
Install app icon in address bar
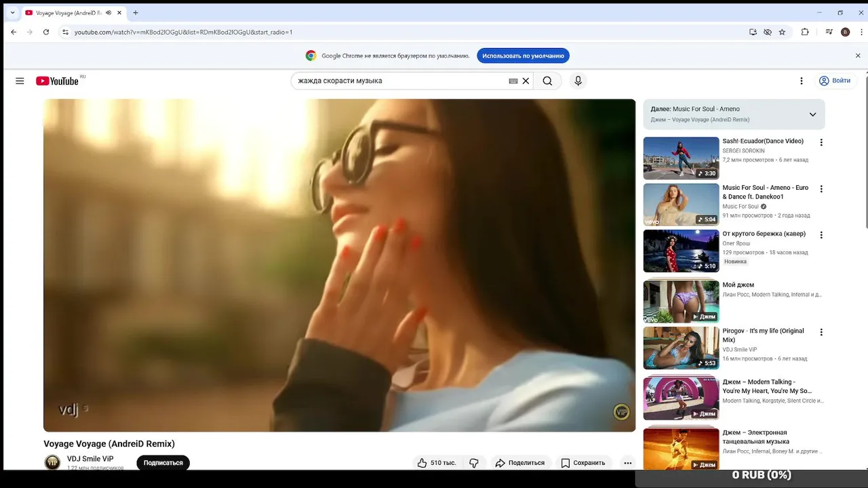[x=753, y=32]
